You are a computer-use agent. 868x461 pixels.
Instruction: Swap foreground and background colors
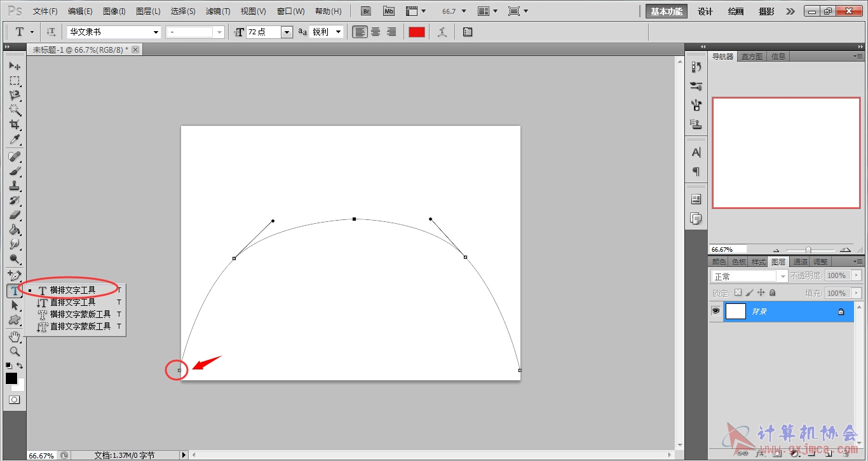click(20, 366)
